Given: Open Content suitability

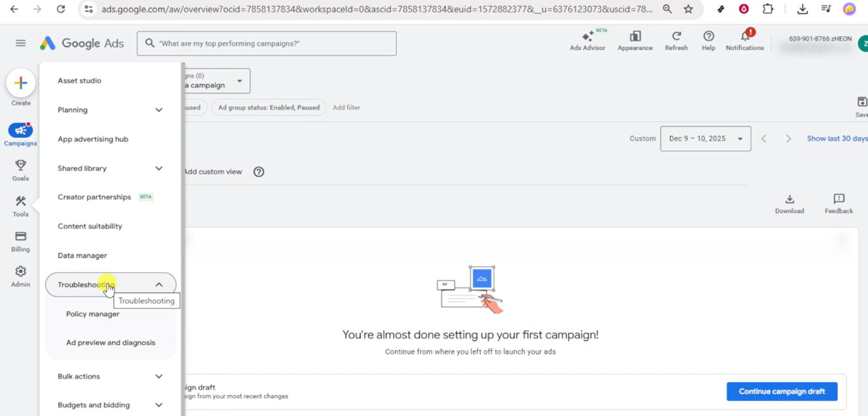Looking at the screenshot, I should (90, 226).
